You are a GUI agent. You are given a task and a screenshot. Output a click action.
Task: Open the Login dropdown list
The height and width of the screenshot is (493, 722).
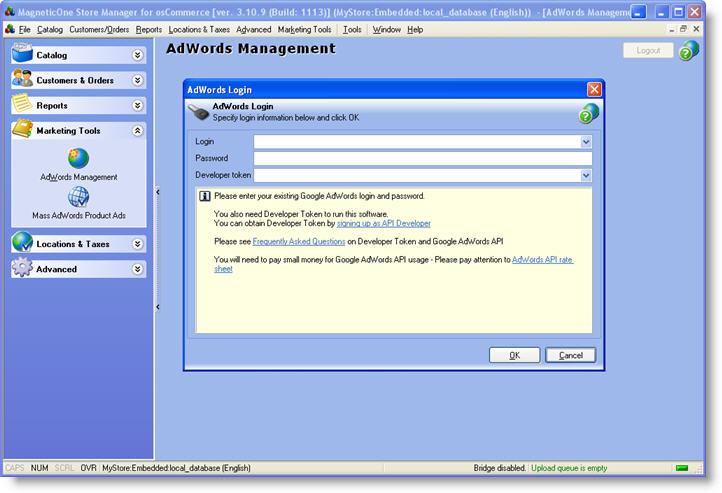586,142
